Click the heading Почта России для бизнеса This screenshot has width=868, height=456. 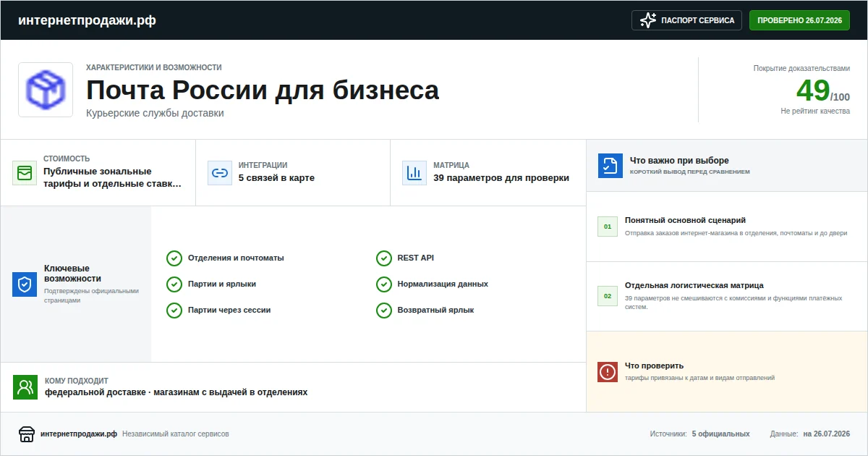pos(263,90)
